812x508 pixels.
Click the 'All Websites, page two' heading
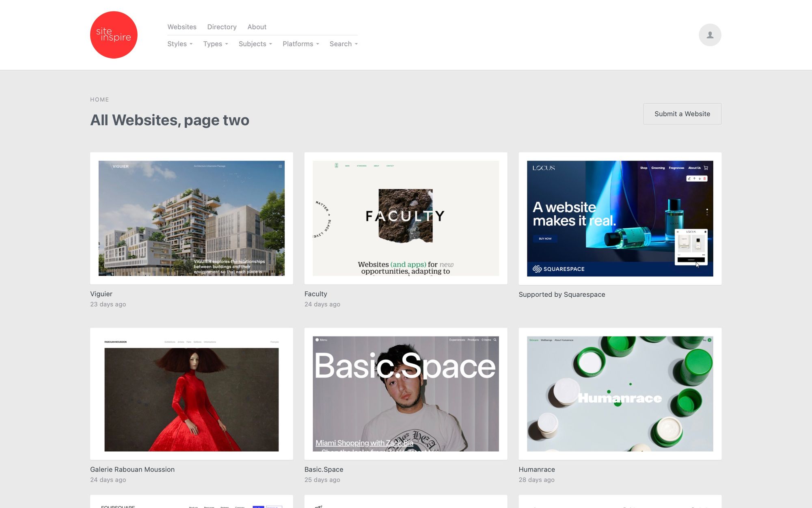point(170,120)
